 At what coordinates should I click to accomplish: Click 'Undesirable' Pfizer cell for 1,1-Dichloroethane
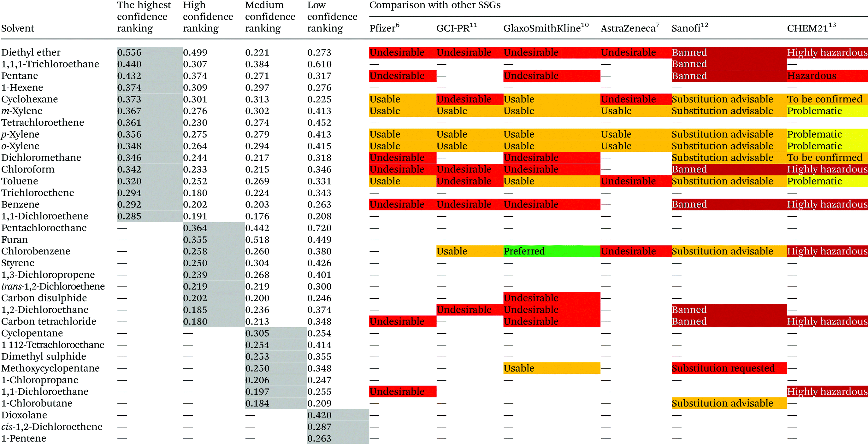[403, 391]
